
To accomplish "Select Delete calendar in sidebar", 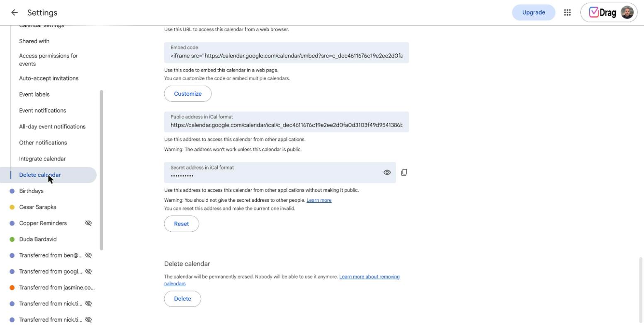I will coord(48,175).
